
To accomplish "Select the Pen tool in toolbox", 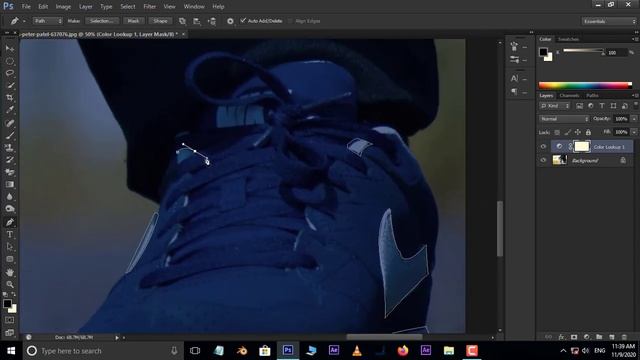I will (10, 222).
